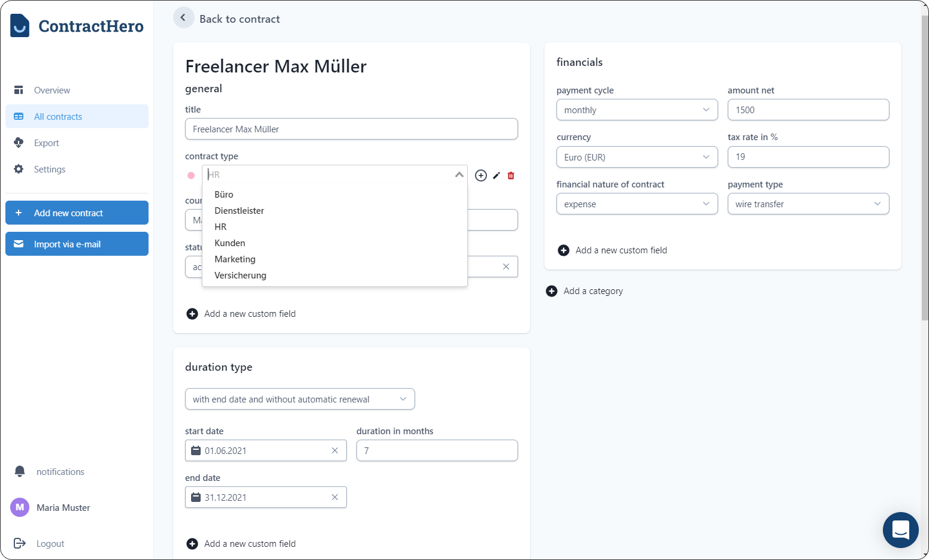Open the payment cycle dropdown
929x560 pixels.
click(x=637, y=110)
